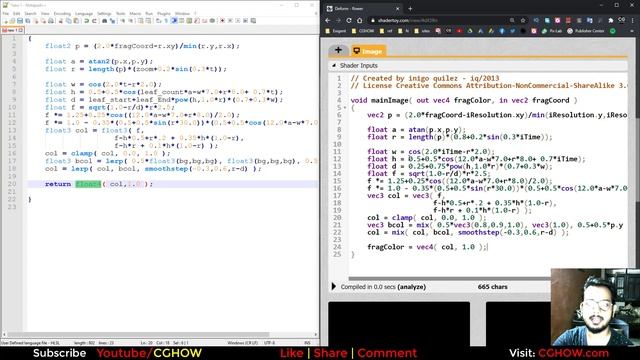Click the Zoom Out icon in Notepad++

point(131,20)
